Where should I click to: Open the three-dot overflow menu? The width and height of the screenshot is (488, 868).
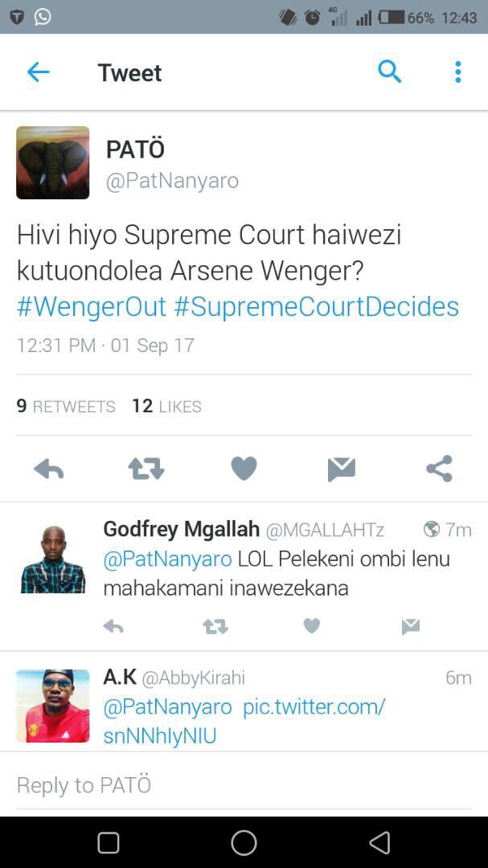(457, 72)
